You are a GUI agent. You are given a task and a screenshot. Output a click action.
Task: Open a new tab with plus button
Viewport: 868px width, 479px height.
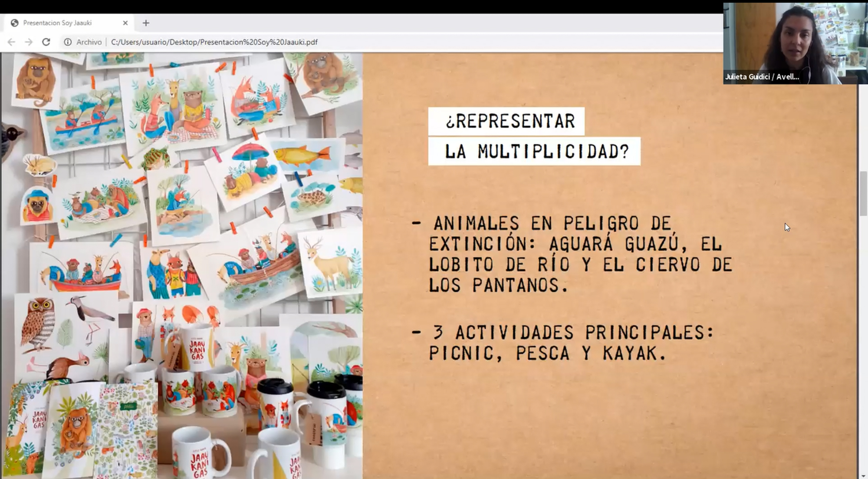pos(146,23)
